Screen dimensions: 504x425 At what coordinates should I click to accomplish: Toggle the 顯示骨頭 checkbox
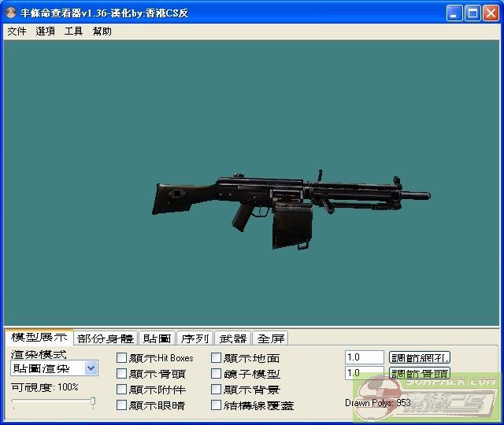(x=122, y=374)
